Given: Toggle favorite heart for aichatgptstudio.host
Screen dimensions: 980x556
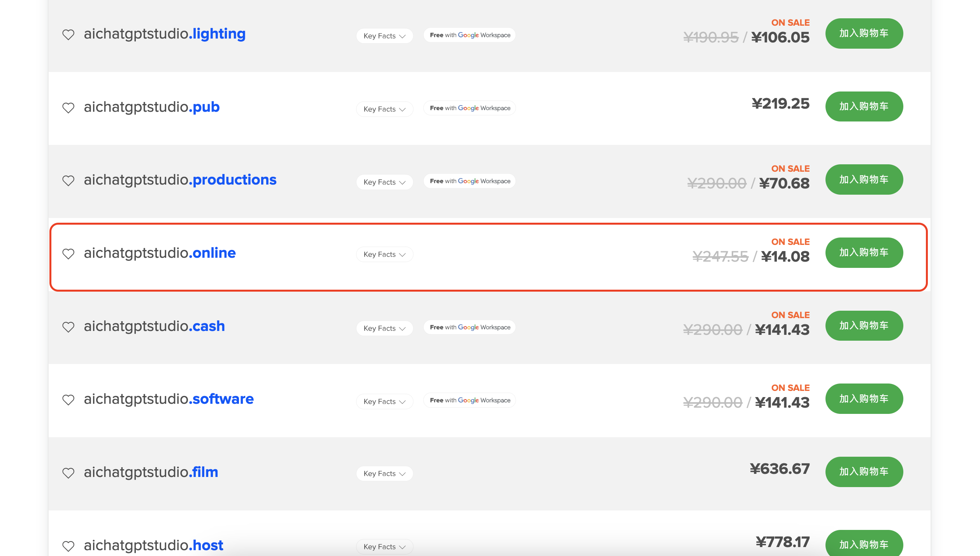Looking at the screenshot, I should tap(68, 546).
